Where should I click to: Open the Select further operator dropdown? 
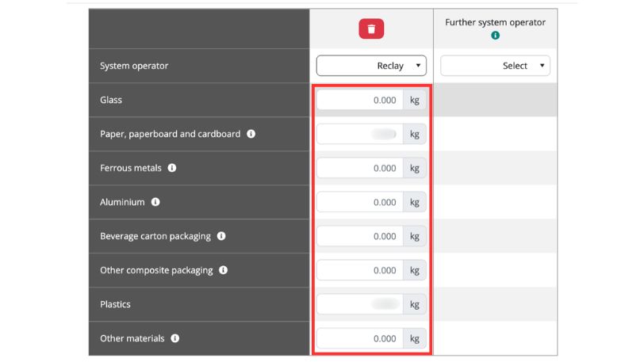[495, 66]
